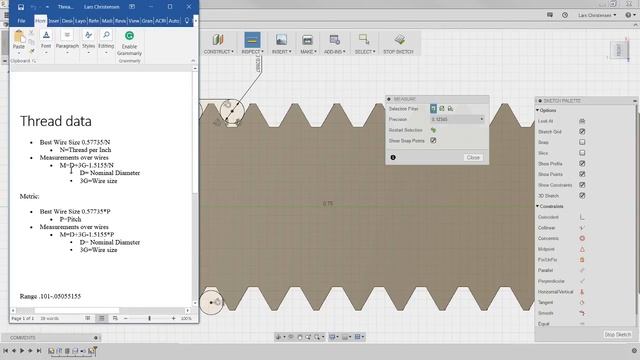640x360 pixels.
Task: Click the job status clock icon in Fusion
Action: click(565, 15)
